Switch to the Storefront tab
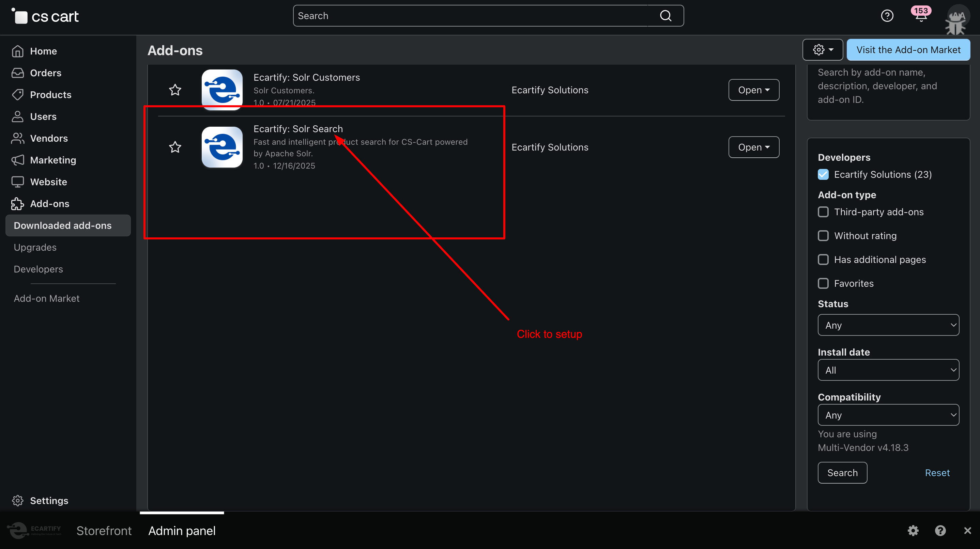Screen dimensions: 980x549 [x=104, y=530]
